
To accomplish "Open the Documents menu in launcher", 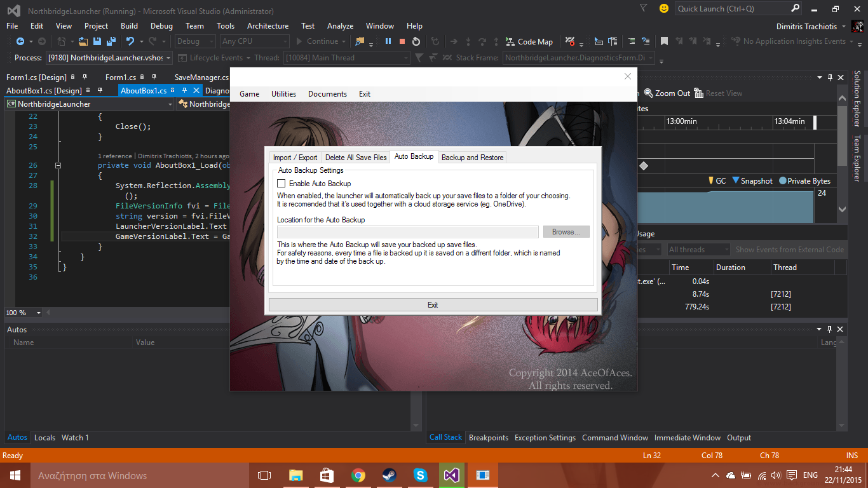I will (x=327, y=94).
